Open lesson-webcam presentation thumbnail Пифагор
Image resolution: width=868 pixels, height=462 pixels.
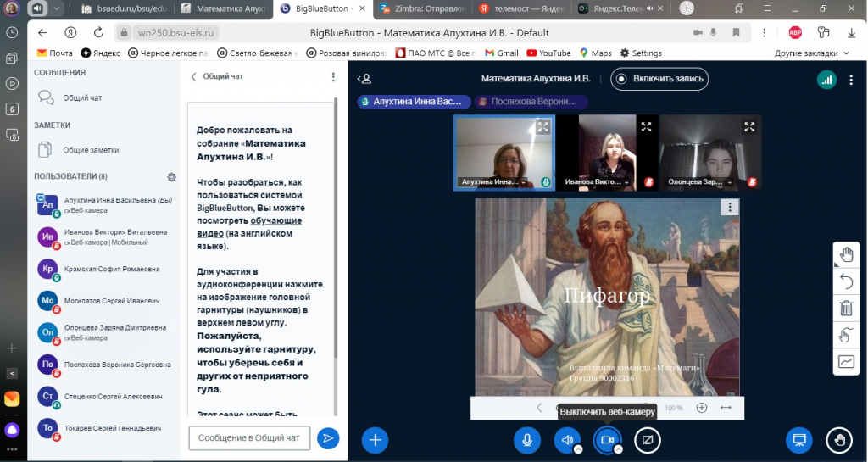[607, 297]
